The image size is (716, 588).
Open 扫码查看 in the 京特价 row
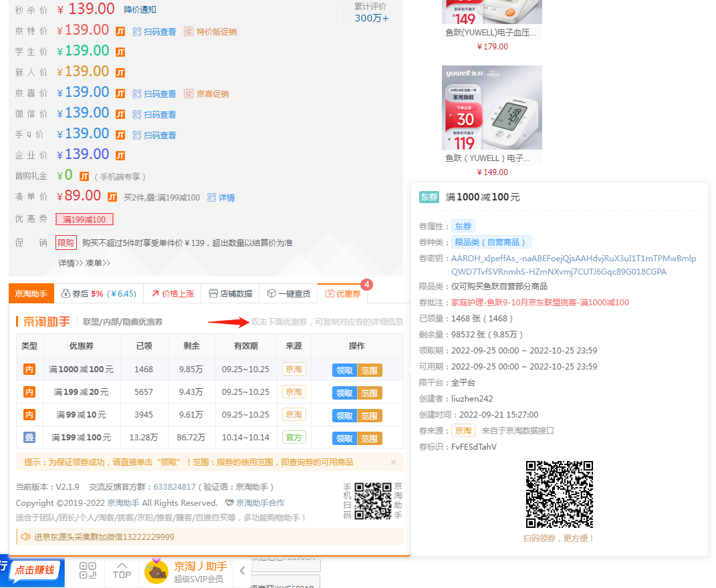[x=154, y=32]
